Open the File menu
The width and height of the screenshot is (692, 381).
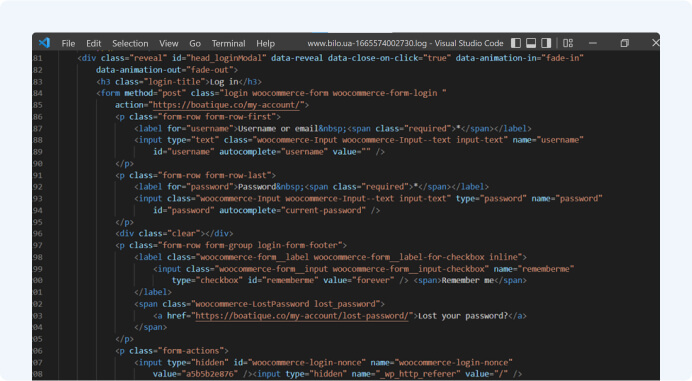pyautogui.click(x=68, y=43)
